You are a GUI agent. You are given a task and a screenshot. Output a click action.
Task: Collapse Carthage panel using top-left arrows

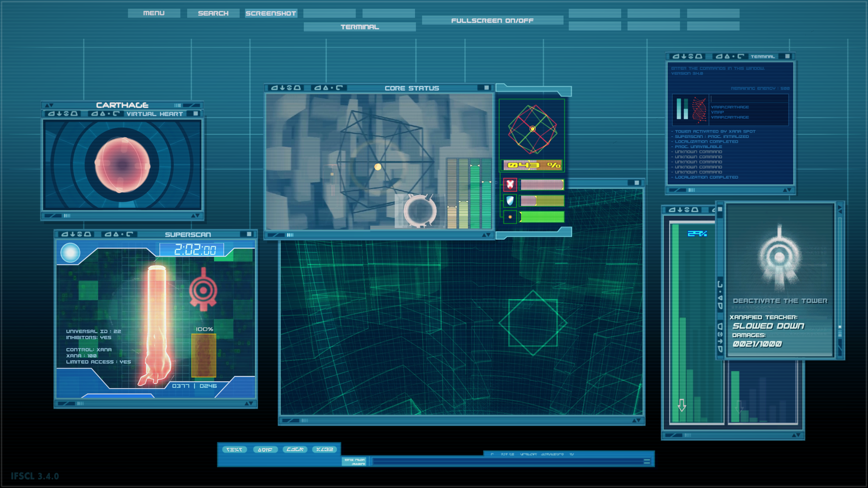(49, 105)
